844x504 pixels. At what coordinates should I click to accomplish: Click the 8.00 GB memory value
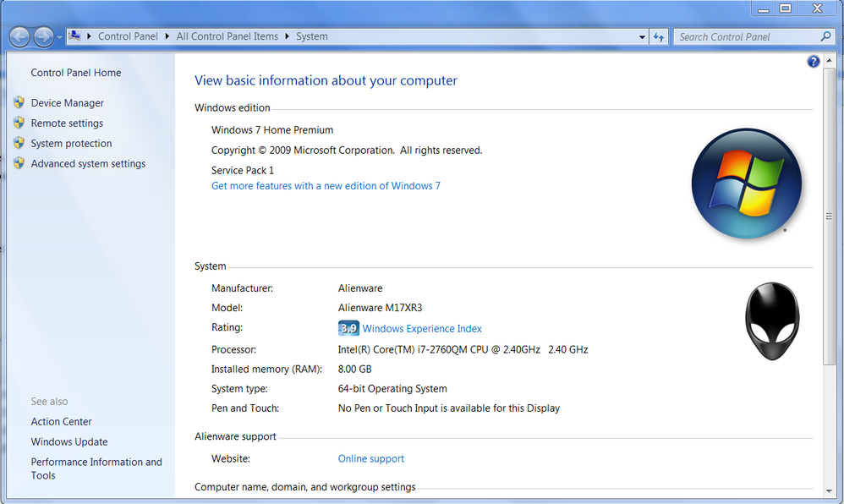(354, 370)
